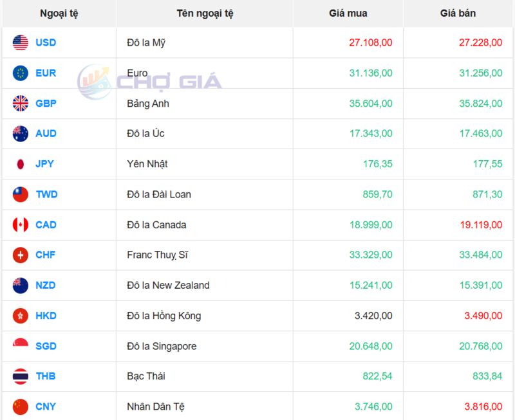Select the THB currency code link

(x=46, y=376)
